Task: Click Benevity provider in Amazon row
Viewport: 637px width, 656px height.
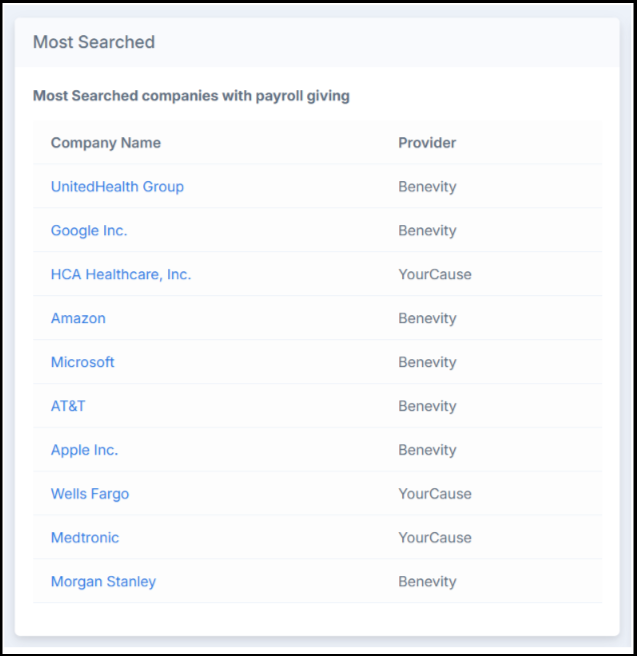Action: pos(427,318)
